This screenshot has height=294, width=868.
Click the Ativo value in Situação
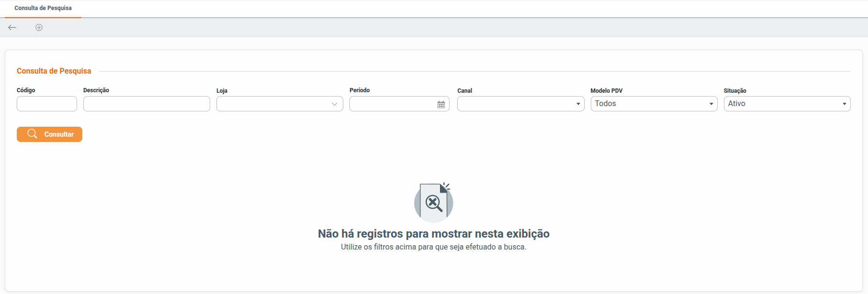(737, 104)
